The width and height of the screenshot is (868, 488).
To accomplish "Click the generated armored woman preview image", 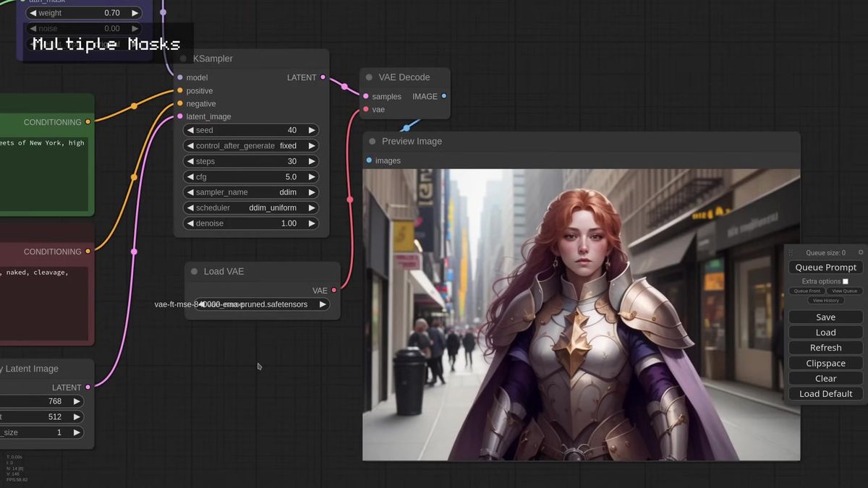I will click(581, 314).
